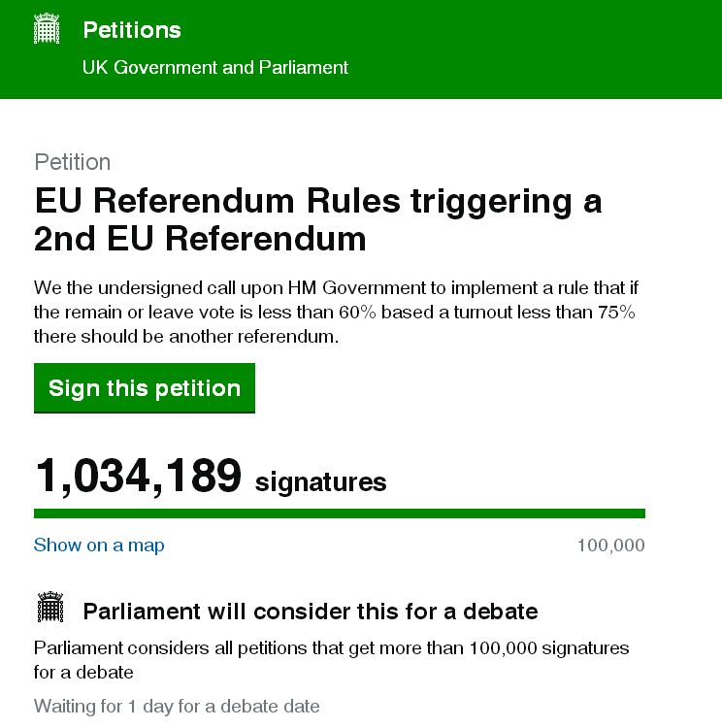Screen dimensions: 722x728
Task: Select the grey Petition label above title
Action: click(x=73, y=162)
